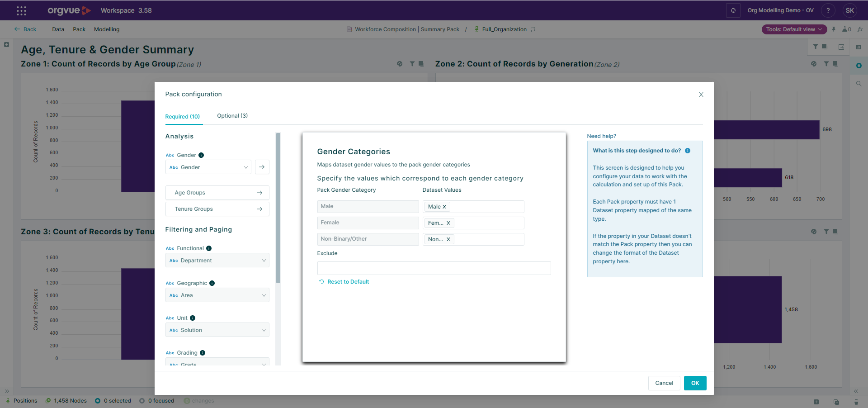
Task: Open the app launcher grid icon
Action: [21, 10]
